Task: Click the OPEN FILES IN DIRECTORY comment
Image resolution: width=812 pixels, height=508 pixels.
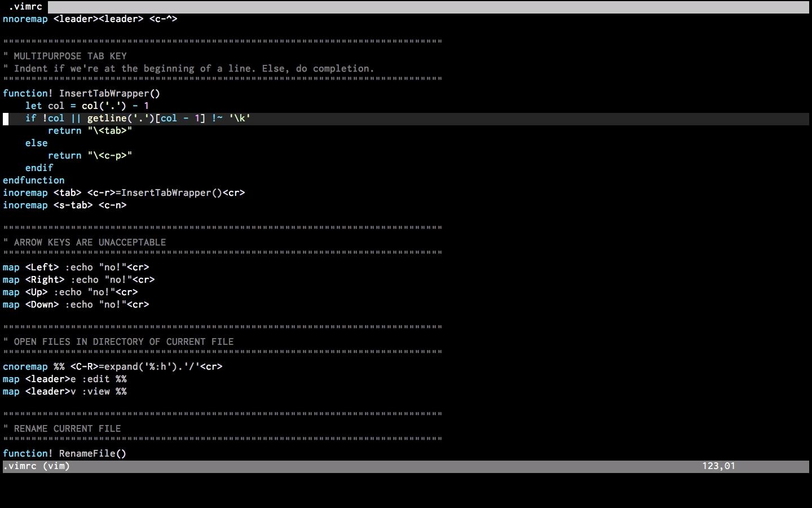Action: [118, 341]
